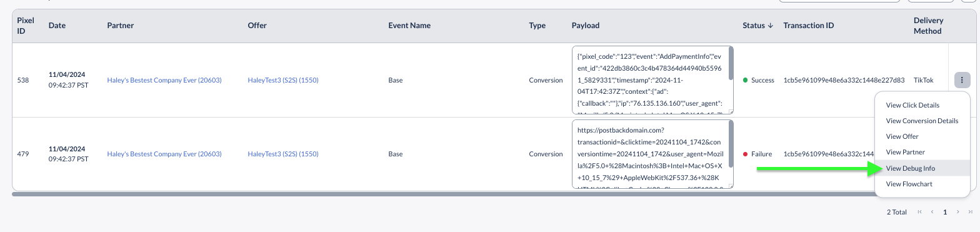Open HaleyTest3 offer link in row 479
Viewport: 980px width, 232px height.
point(283,154)
